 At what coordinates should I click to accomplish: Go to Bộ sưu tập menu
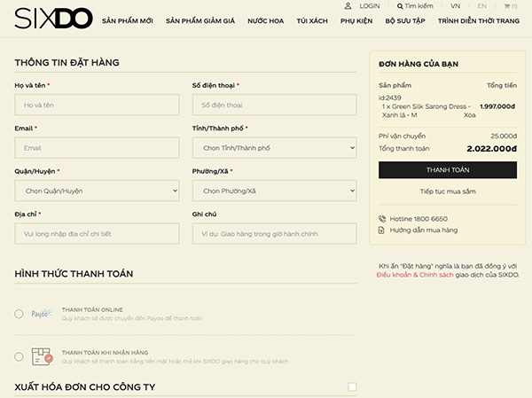click(403, 20)
